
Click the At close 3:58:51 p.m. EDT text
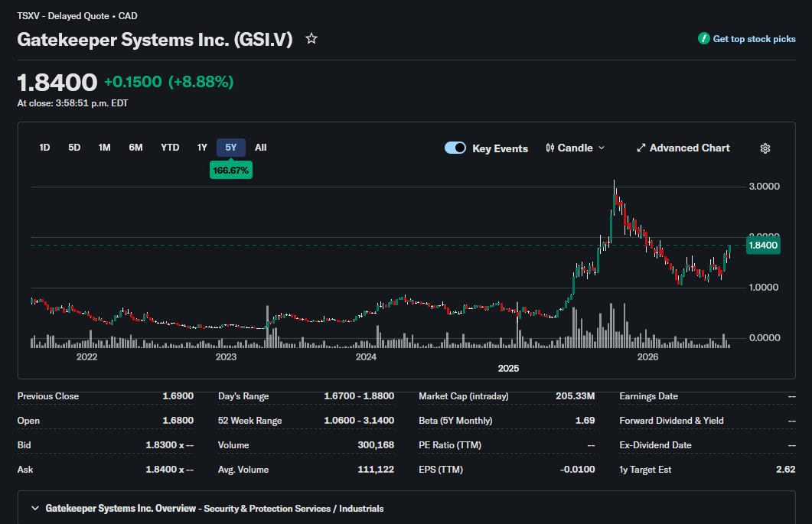[73, 103]
